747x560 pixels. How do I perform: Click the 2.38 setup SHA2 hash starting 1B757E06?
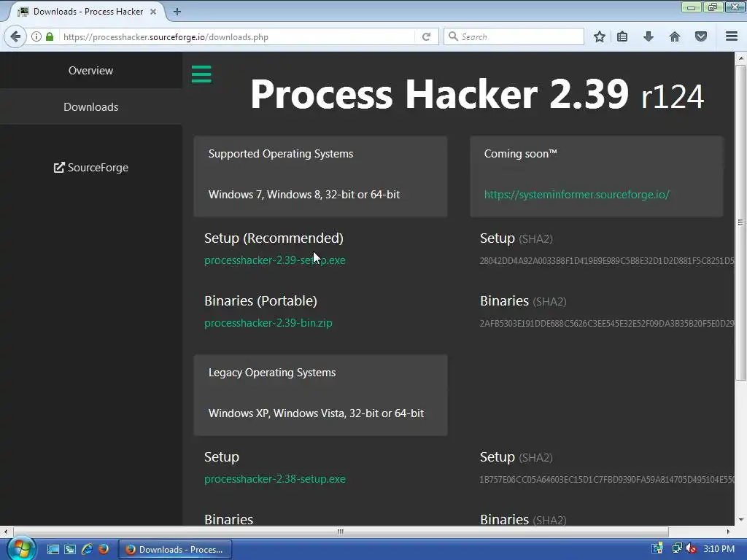pos(606,480)
